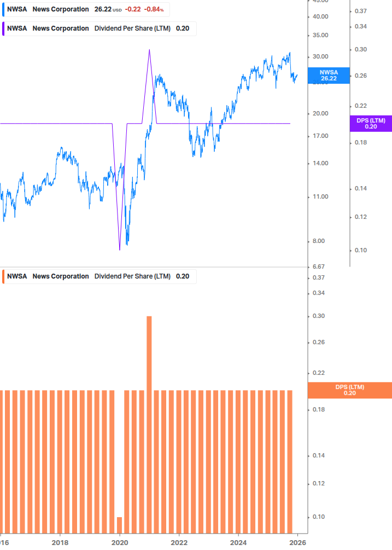Click the orange DPS (LTM) 0.20 axis badge
The image size is (392, 550).
(x=349, y=390)
